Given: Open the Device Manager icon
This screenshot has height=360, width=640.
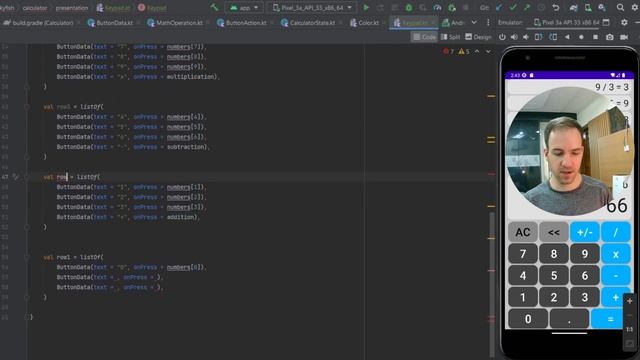Looking at the screenshot, I should tap(588, 7).
